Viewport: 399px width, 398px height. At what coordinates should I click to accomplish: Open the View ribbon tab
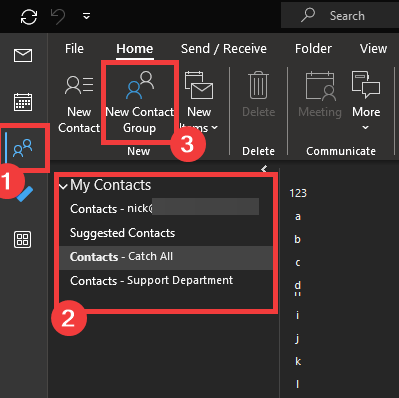pyautogui.click(x=373, y=49)
